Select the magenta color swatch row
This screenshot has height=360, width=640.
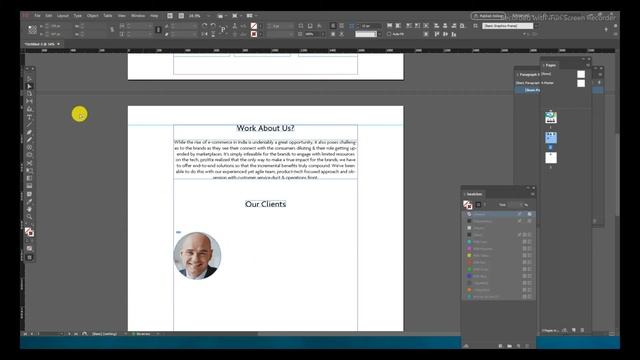tap(498, 249)
